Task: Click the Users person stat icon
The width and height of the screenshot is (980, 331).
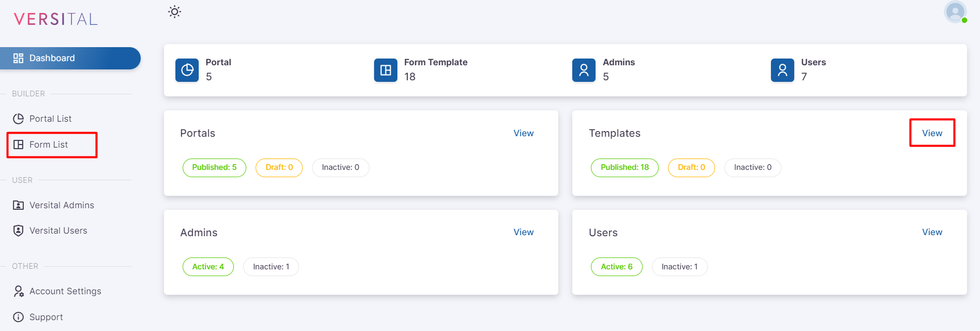Action: (x=782, y=70)
